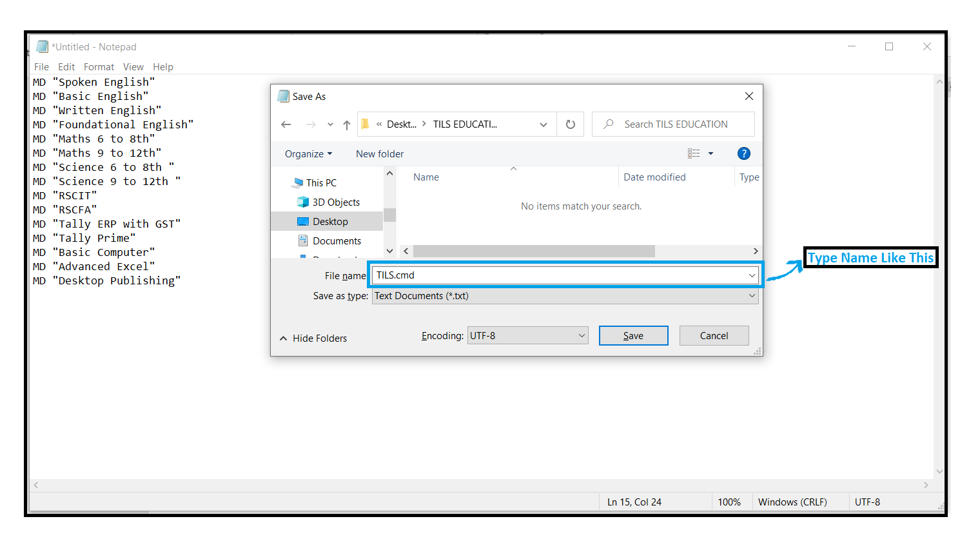Image resolution: width=980 pixels, height=539 pixels.
Task: Sort by the Name column header
Action: pyautogui.click(x=426, y=177)
